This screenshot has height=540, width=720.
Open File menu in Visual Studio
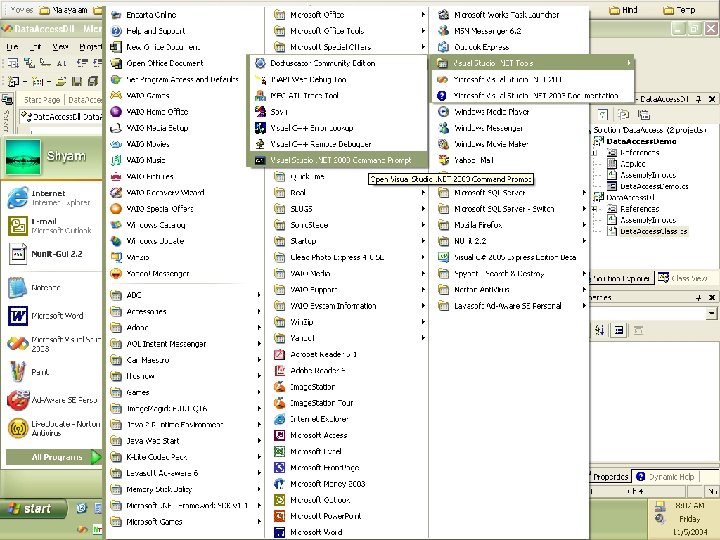pos(12,47)
